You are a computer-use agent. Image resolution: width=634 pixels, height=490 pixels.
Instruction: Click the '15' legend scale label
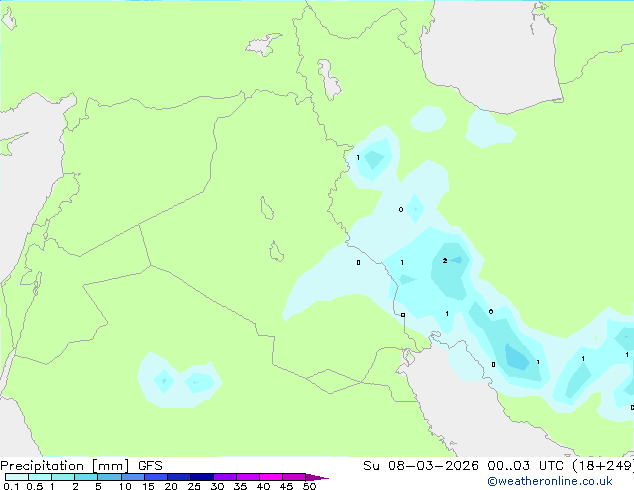[x=148, y=486]
